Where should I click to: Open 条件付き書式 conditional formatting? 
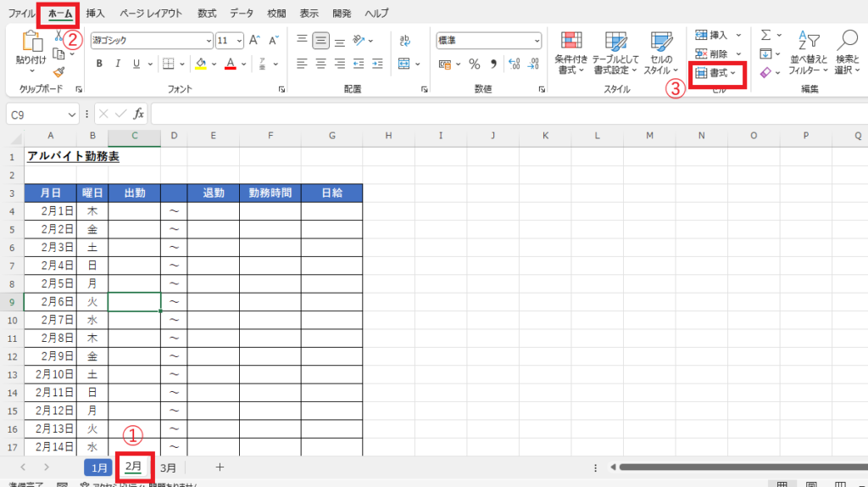(570, 53)
